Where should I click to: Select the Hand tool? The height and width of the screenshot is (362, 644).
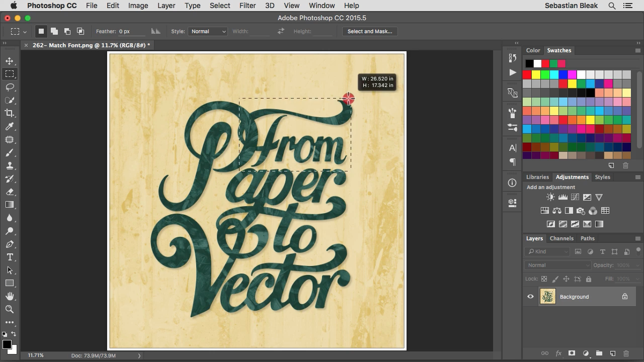10,296
